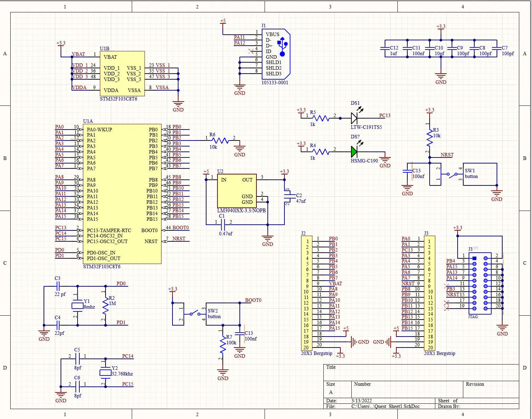Click the Revision field in title block
Image resolution: width=532 pixels, height=419 pixels.
coord(491,389)
